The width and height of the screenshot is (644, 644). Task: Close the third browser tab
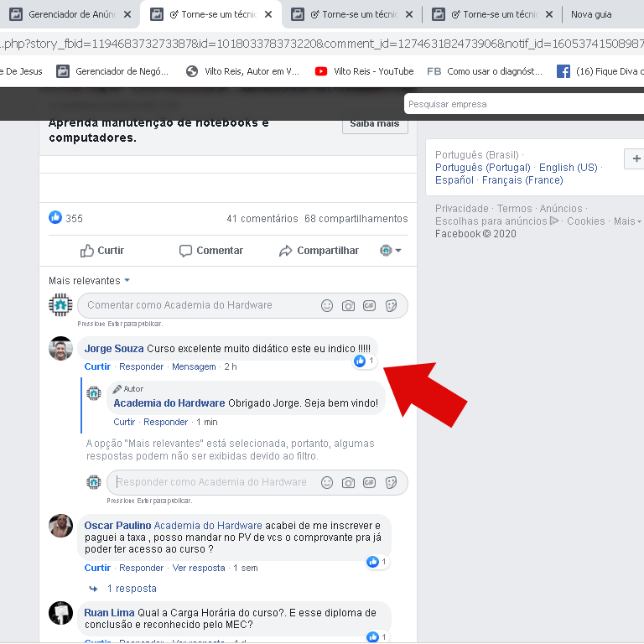point(409,14)
